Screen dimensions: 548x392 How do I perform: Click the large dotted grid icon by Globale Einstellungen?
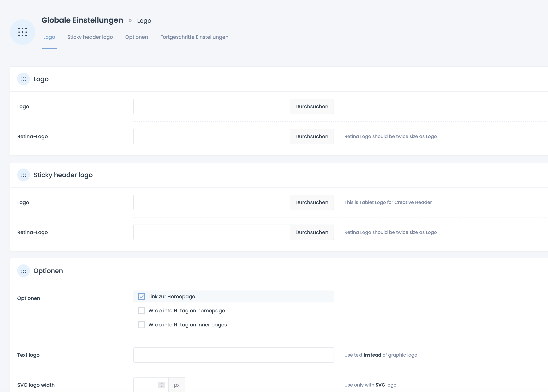[22, 32]
